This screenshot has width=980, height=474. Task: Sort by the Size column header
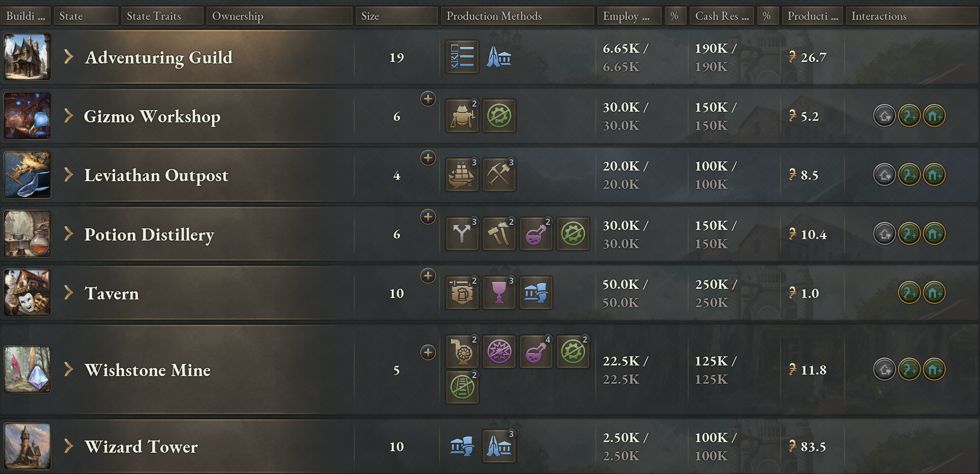(x=396, y=16)
